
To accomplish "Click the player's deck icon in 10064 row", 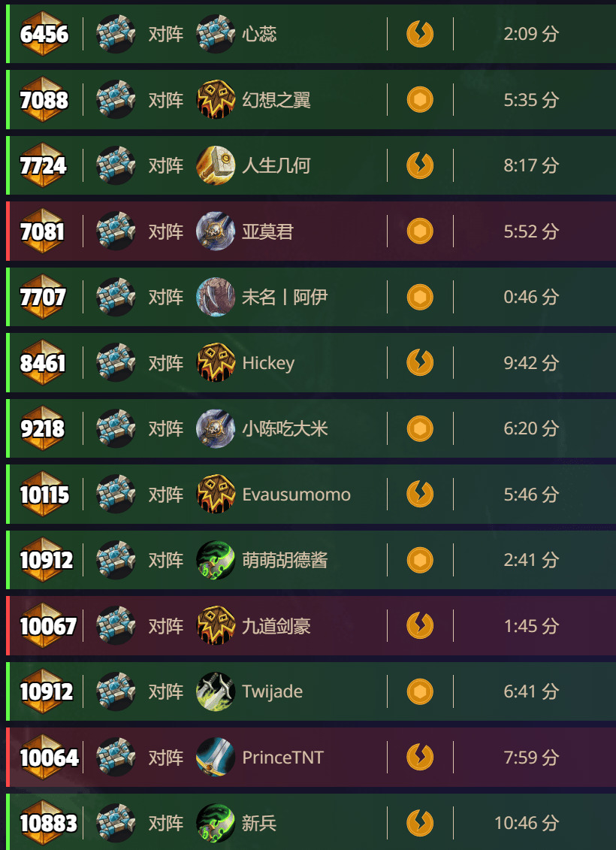I will click(x=116, y=758).
